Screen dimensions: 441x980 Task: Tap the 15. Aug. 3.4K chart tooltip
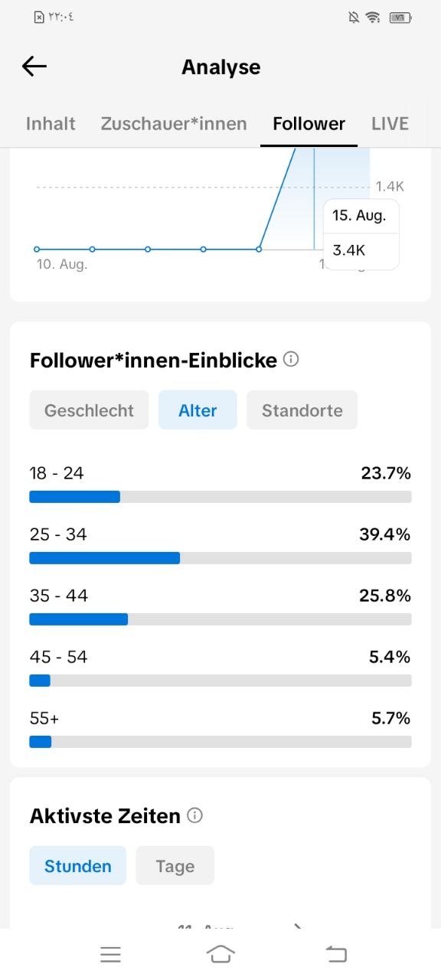361,234
